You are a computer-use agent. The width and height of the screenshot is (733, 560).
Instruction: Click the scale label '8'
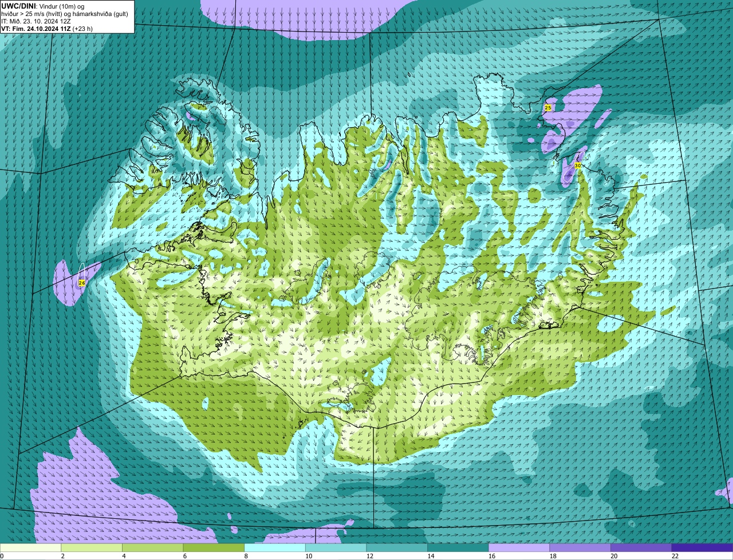coord(246,556)
